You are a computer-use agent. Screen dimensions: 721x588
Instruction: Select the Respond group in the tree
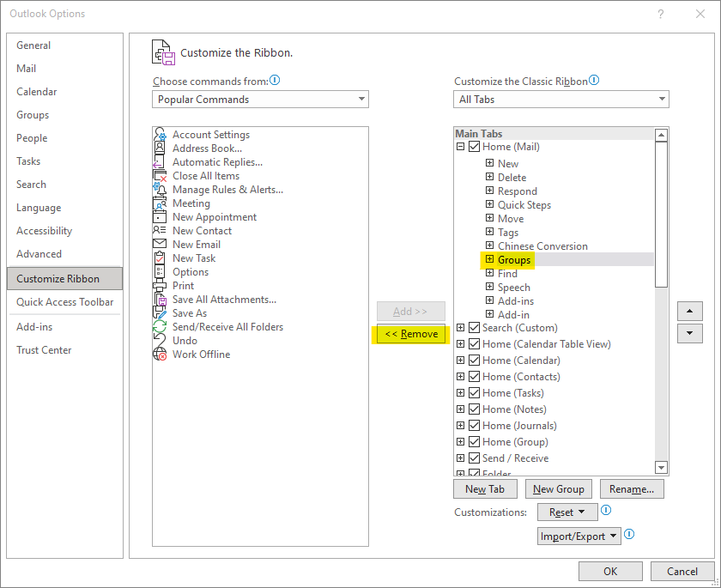(518, 191)
